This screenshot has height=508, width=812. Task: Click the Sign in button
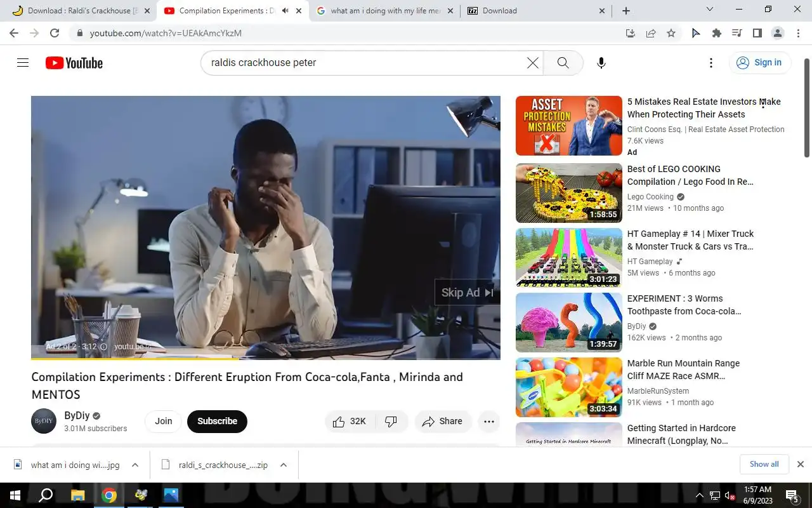click(x=759, y=62)
